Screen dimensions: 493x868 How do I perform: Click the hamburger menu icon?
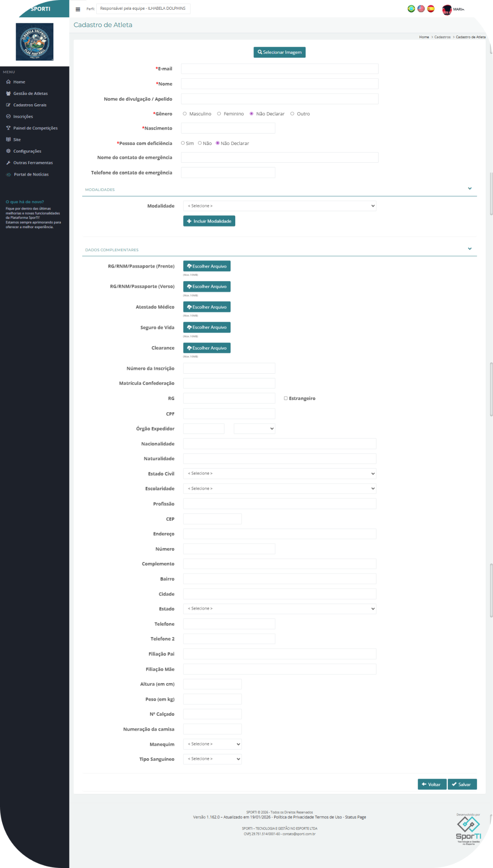78,9
